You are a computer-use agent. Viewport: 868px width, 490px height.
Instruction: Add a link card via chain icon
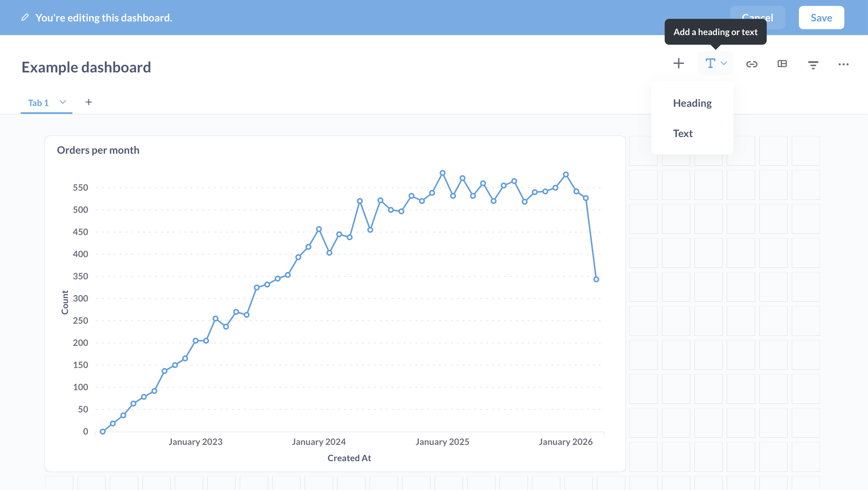pyautogui.click(x=752, y=64)
